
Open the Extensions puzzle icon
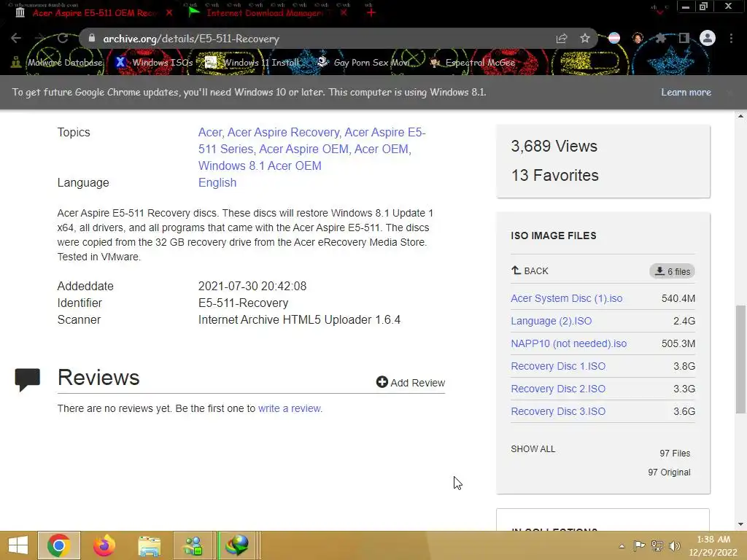click(x=660, y=38)
